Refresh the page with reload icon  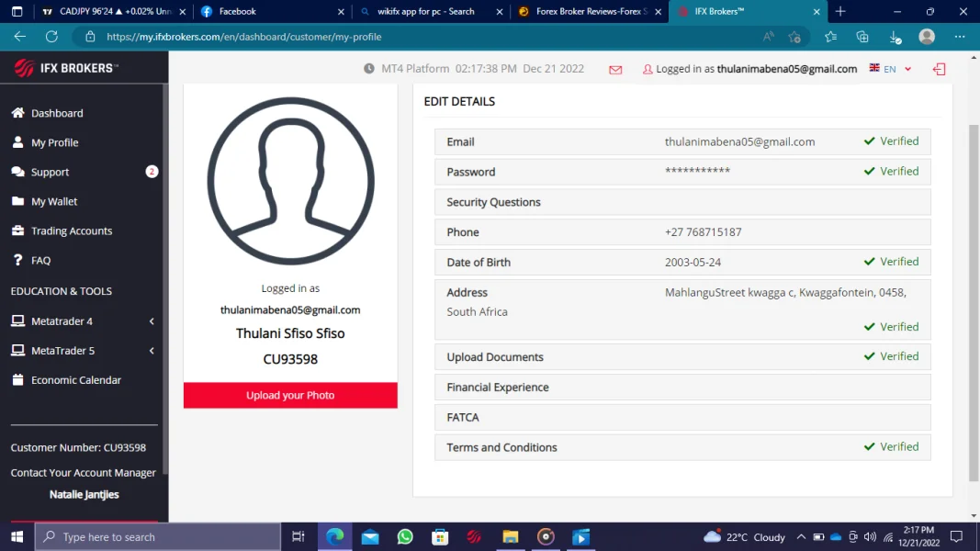51,36
